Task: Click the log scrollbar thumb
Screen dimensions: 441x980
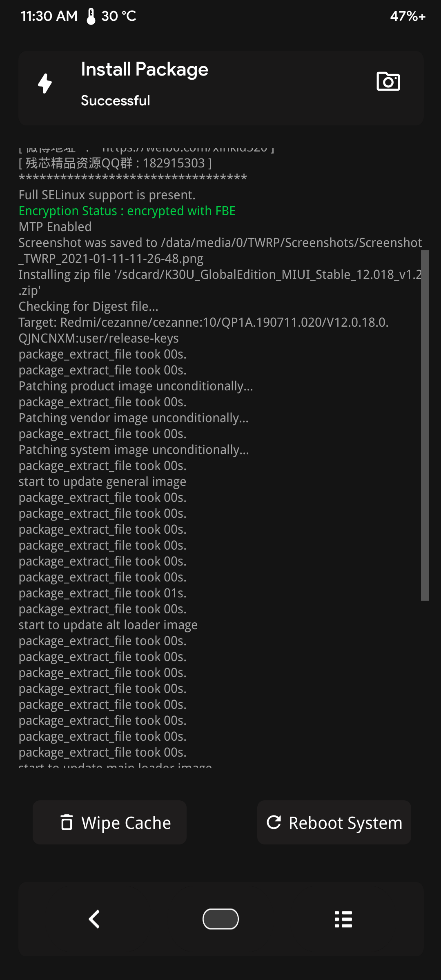Action: coord(425,425)
